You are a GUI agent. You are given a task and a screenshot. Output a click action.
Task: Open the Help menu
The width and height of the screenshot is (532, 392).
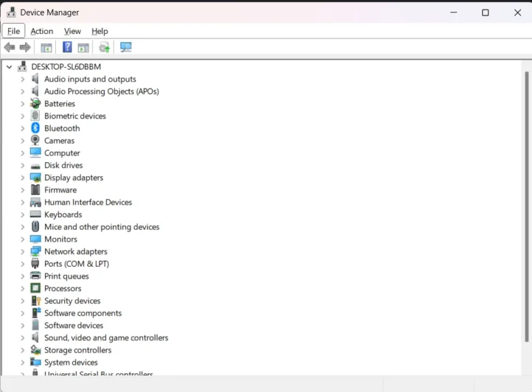99,31
